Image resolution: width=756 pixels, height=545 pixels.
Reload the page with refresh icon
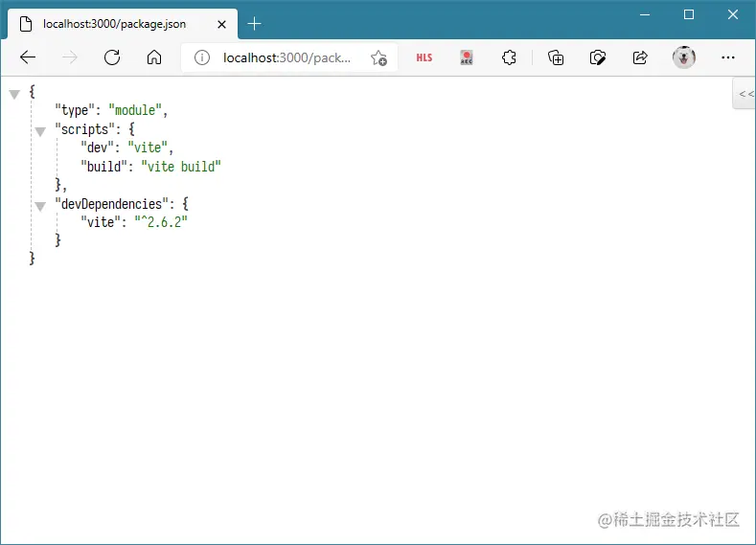[112, 57]
